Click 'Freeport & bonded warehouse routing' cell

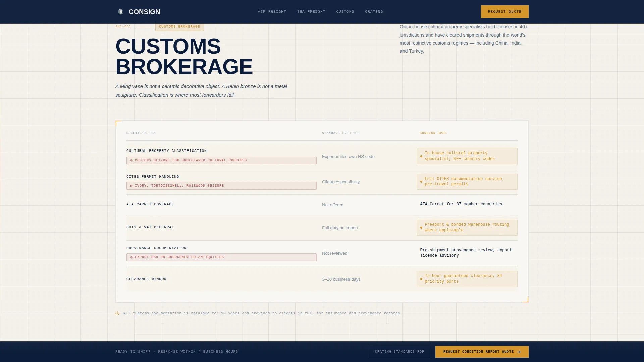pos(467,228)
